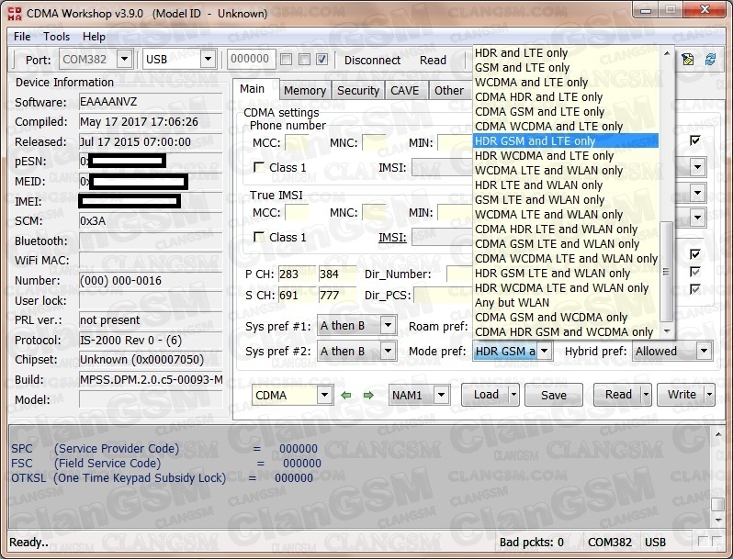Screen dimensions: 733x560
Task: Expand the Sys pref #2 dropdown
Action: click(388, 351)
